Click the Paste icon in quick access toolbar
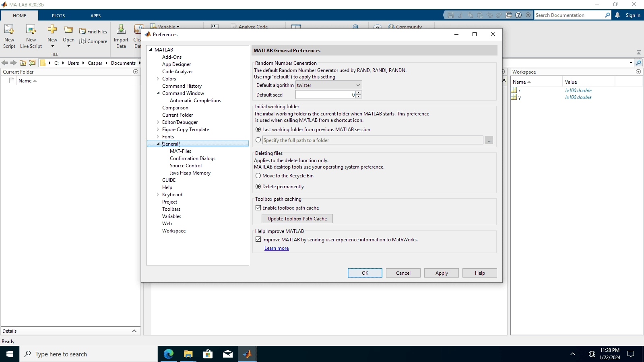 coord(480,15)
